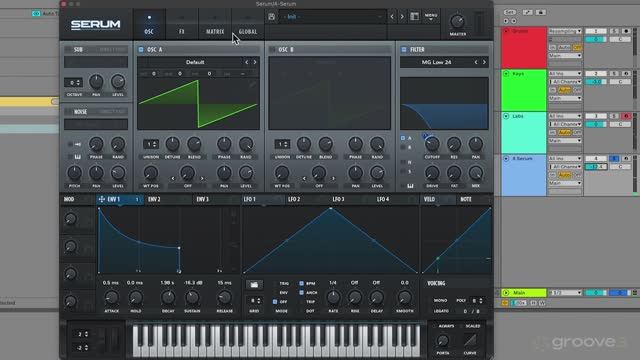This screenshot has height=360, width=640.
Task: Open the preset browser icon
Action: pos(414,16)
